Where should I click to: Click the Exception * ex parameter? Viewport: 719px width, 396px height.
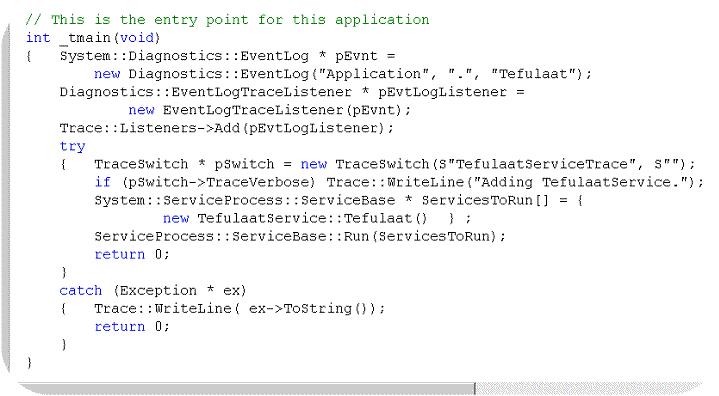[x=180, y=291]
